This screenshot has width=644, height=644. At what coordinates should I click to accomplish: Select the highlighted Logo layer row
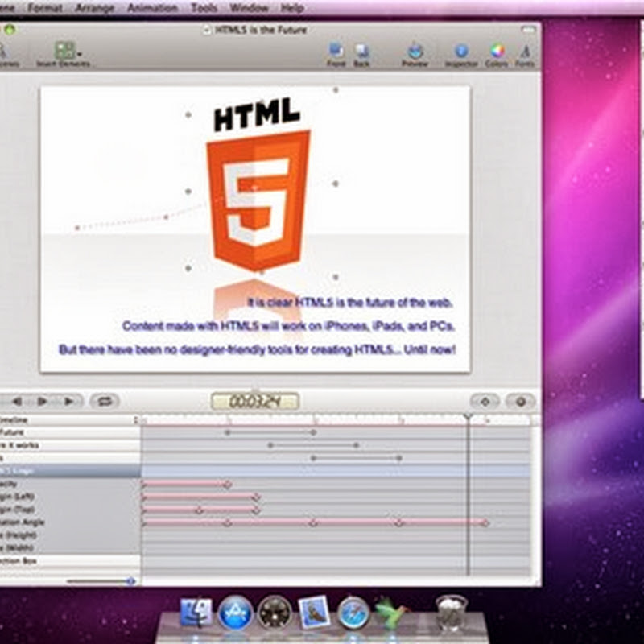pos(70,471)
